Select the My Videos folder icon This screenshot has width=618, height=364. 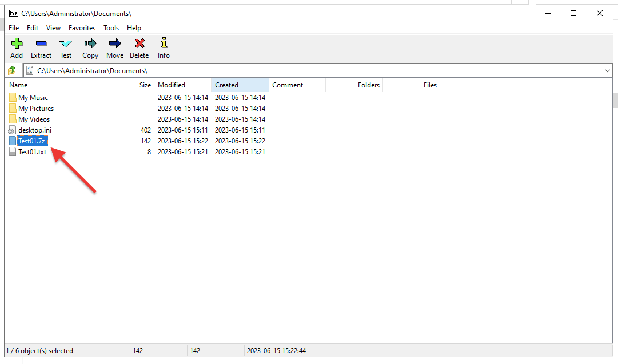[x=13, y=119]
